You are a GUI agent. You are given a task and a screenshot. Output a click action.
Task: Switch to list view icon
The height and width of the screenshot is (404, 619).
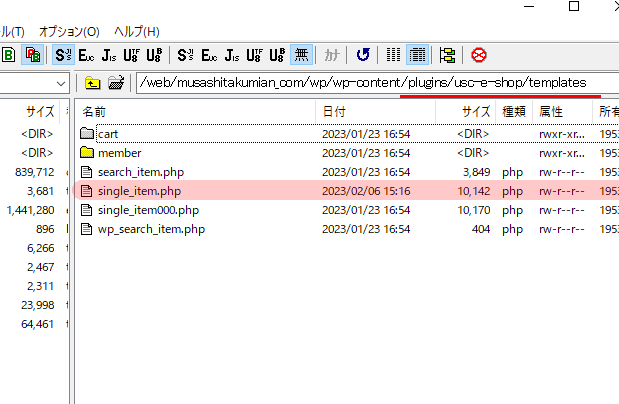(x=394, y=54)
